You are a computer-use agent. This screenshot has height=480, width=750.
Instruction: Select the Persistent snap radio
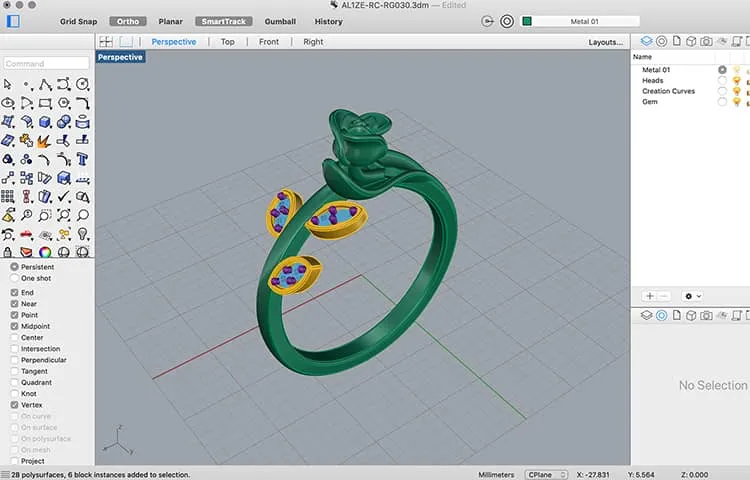pos(14,267)
